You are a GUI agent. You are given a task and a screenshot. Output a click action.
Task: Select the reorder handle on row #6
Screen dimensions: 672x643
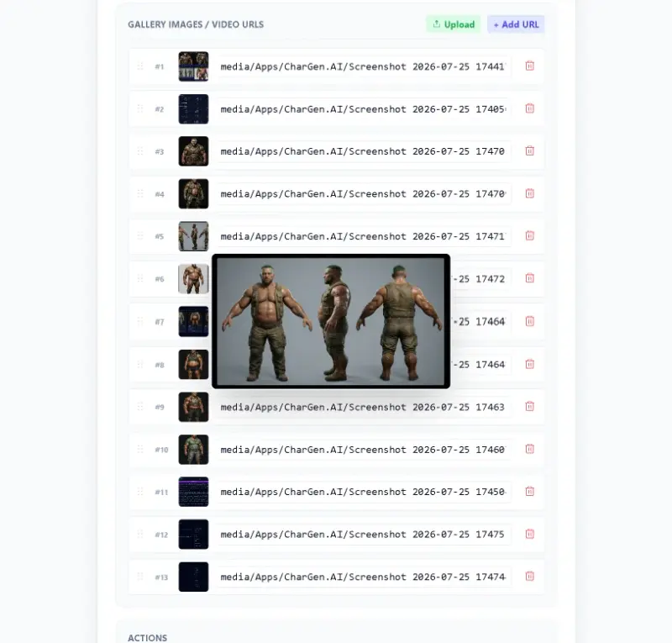coord(140,278)
